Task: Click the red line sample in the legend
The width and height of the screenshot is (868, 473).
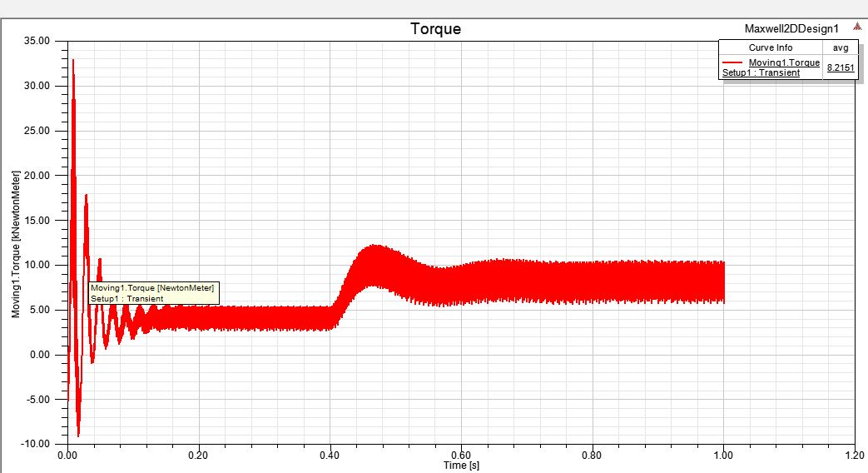Action: click(x=732, y=62)
